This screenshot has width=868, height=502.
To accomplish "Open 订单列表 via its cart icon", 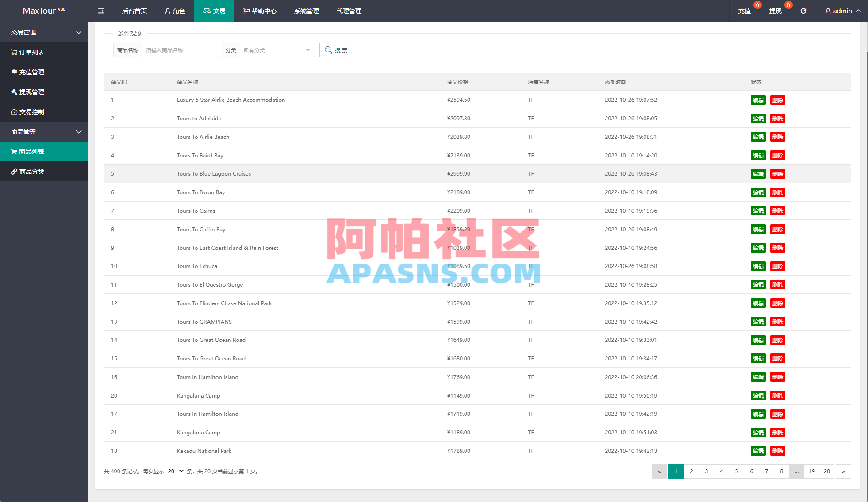I will click(14, 52).
